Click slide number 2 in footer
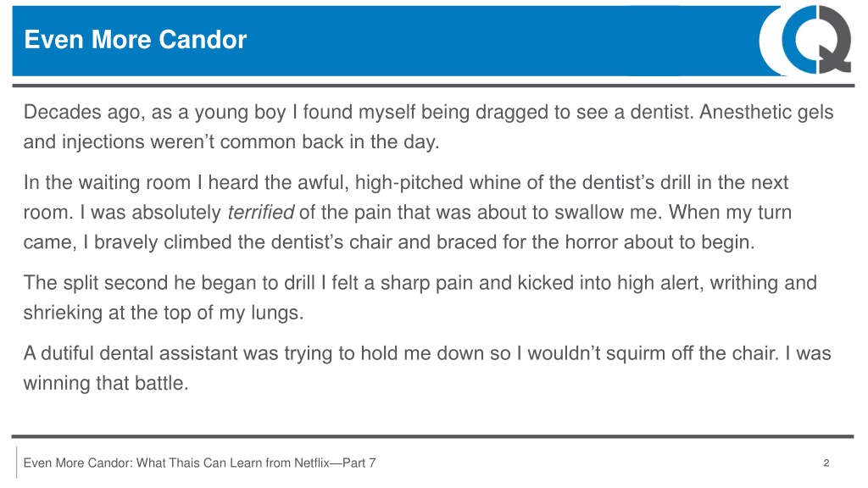 click(x=826, y=463)
